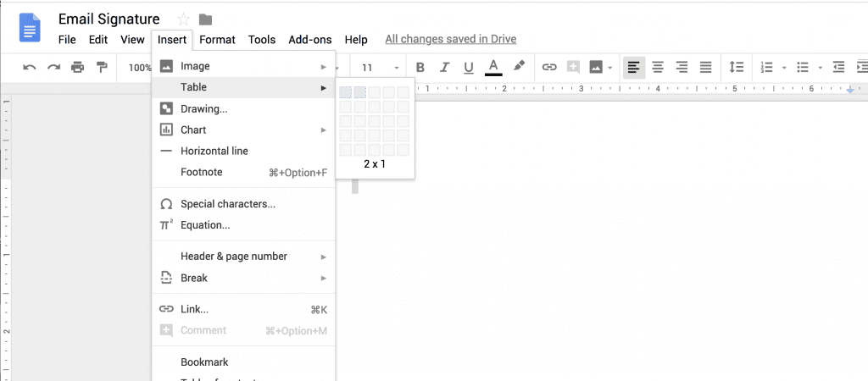The image size is (868, 381).
Task: Activate the paint format tool
Action: [102, 68]
